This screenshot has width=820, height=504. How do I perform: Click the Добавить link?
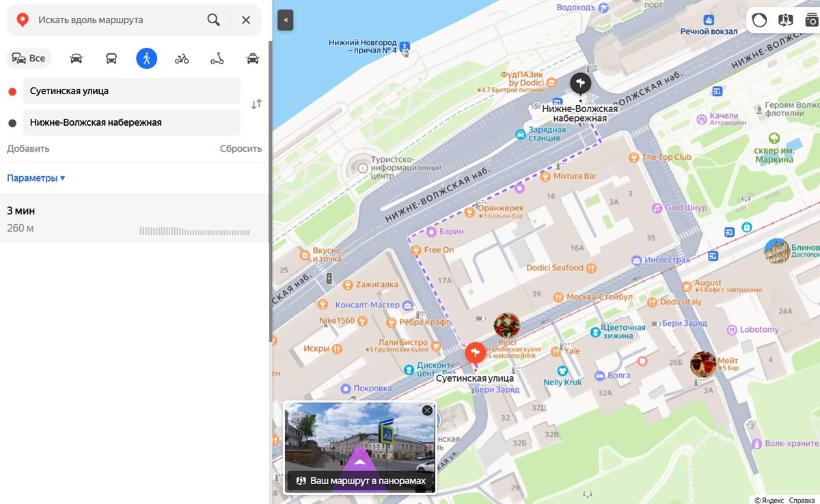click(28, 149)
